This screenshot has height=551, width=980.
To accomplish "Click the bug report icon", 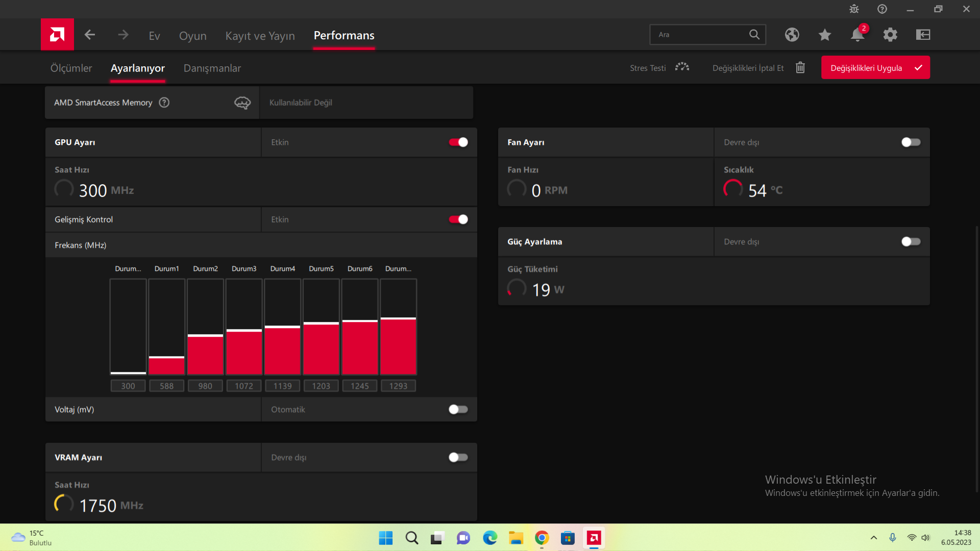I will point(854,9).
